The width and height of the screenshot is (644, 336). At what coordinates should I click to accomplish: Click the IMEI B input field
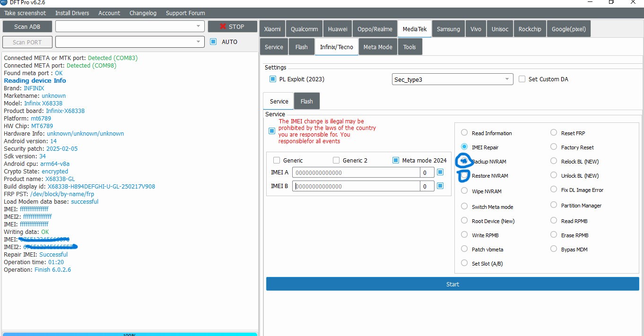click(356, 186)
